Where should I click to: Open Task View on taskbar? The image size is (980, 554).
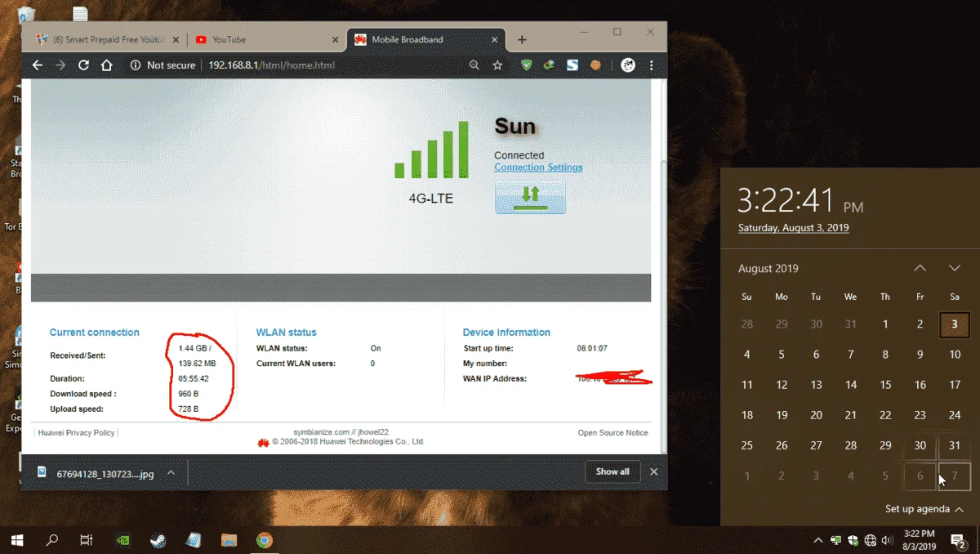pyautogui.click(x=87, y=540)
